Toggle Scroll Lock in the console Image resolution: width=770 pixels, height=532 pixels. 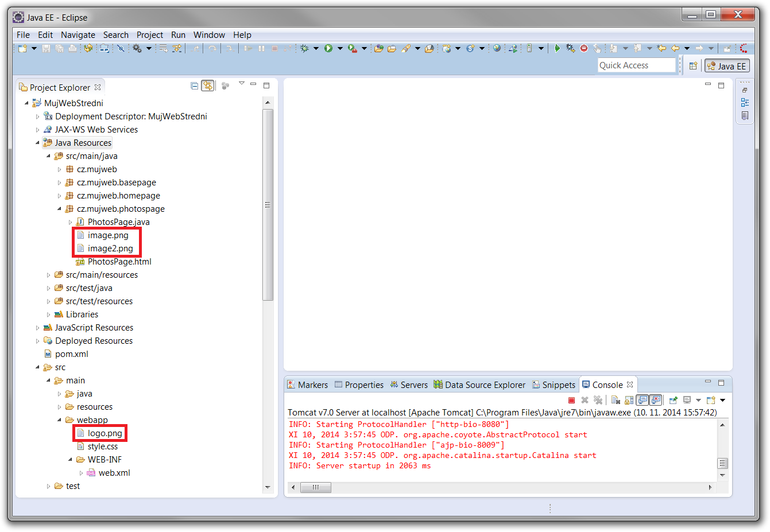click(x=629, y=400)
